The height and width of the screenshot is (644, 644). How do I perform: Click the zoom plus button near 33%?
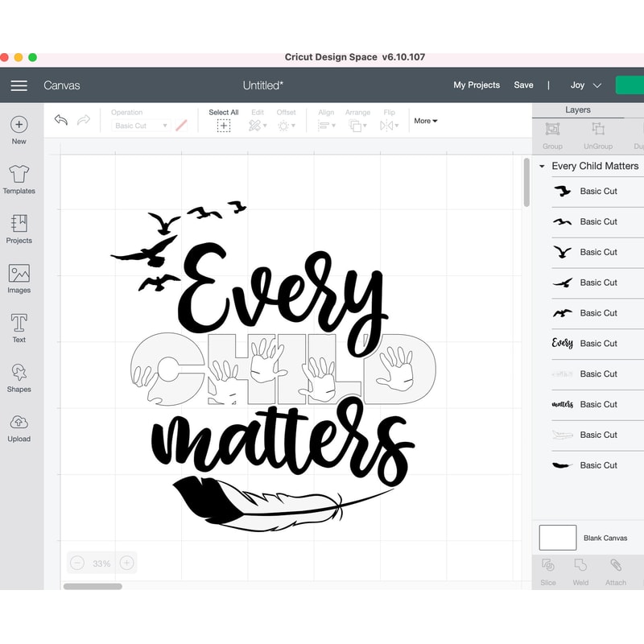pos(126,563)
